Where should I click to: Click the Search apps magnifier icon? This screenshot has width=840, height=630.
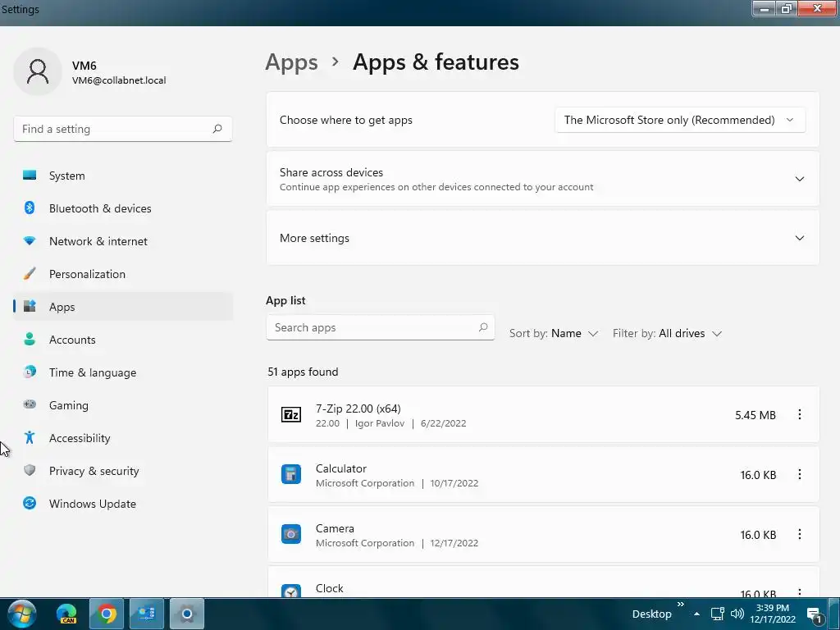point(482,326)
